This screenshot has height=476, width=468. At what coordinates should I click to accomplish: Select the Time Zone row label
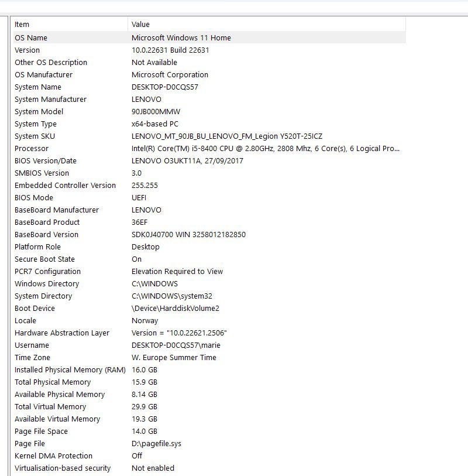[x=32, y=357]
